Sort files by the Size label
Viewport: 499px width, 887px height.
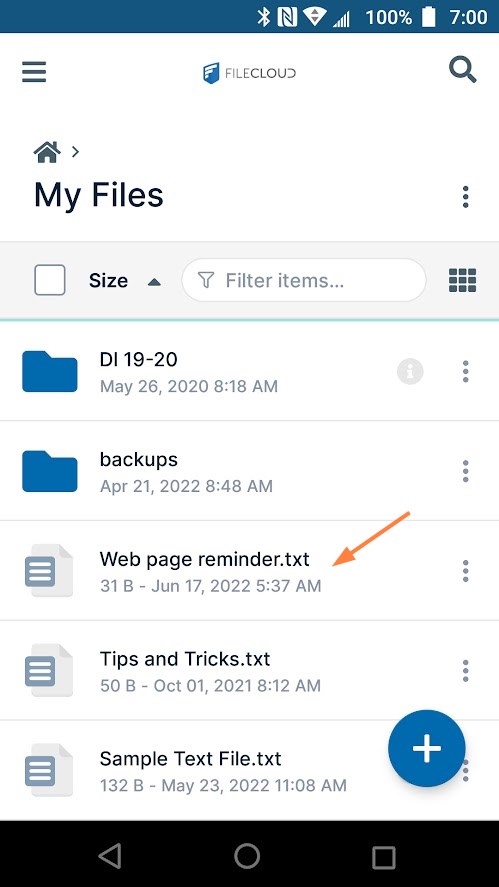click(108, 281)
